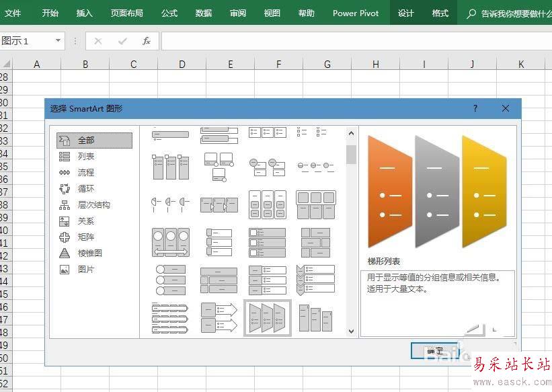This screenshot has width=552, height=392.
Task: Click the formula bar cancel X icon
Action: tap(98, 41)
